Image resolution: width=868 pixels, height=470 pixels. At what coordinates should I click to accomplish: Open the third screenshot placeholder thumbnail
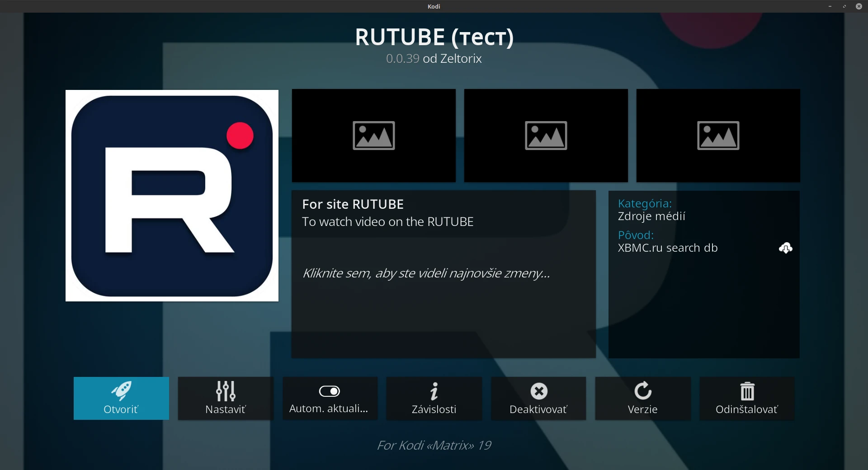coord(718,136)
